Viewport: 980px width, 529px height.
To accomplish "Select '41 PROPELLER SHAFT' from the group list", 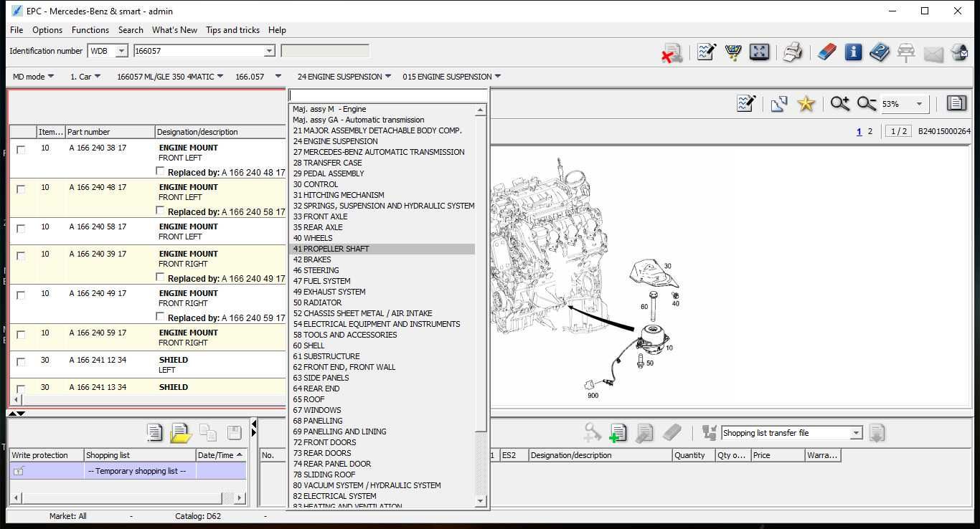I will 382,249.
